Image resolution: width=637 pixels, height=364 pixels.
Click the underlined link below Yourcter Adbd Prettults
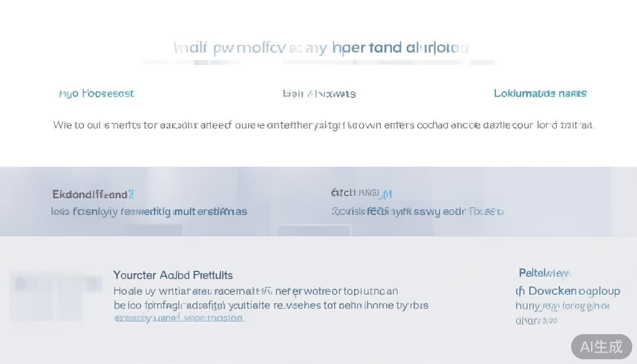point(179,318)
